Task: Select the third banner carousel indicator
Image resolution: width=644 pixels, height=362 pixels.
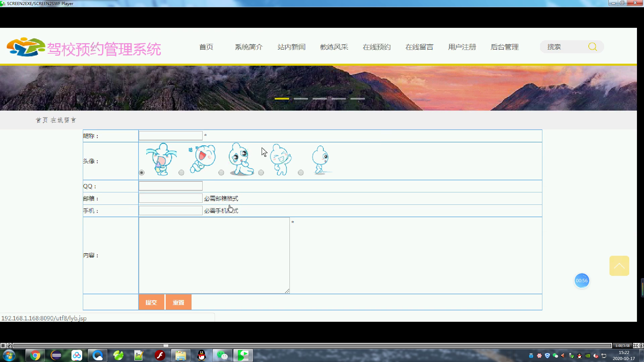Action: click(320, 99)
